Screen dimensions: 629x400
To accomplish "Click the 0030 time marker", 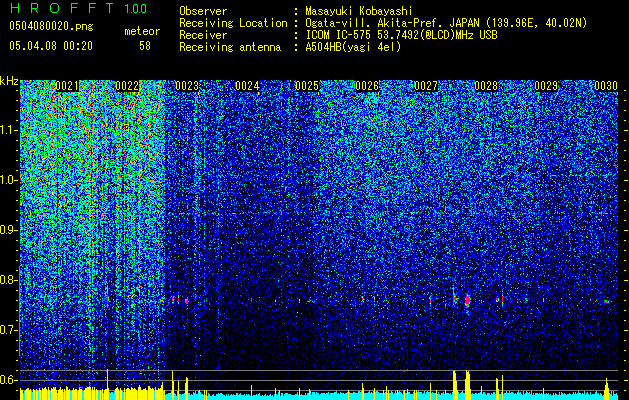I will (x=606, y=86).
